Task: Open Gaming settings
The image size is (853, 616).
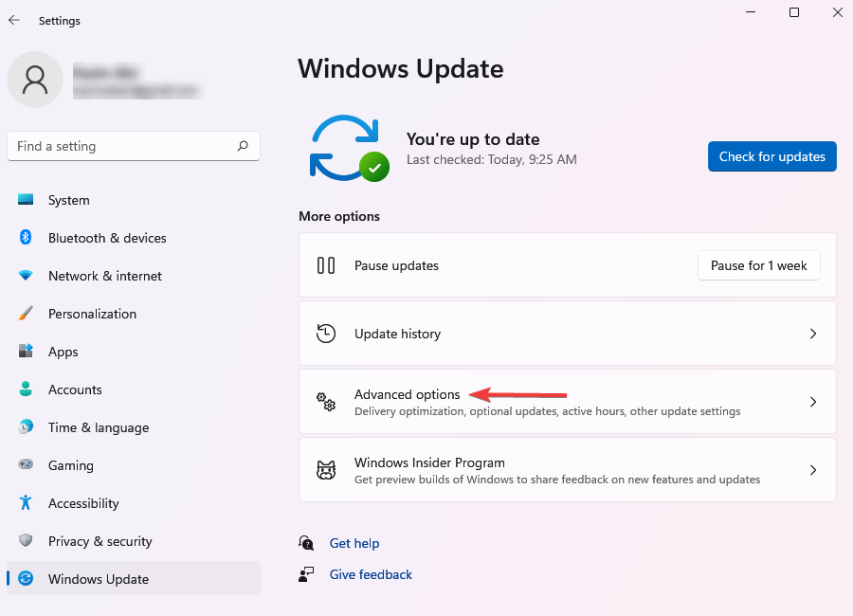Action: click(x=134, y=465)
